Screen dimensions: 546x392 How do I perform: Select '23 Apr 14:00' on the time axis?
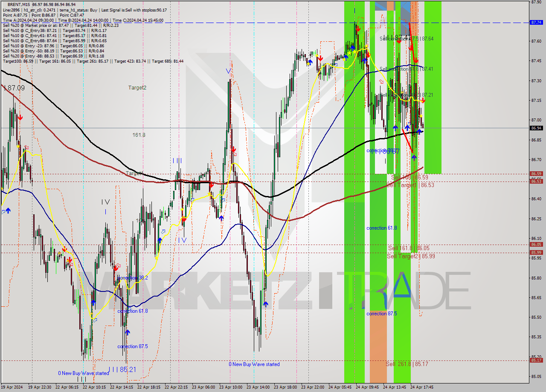(x=258, y=387)
